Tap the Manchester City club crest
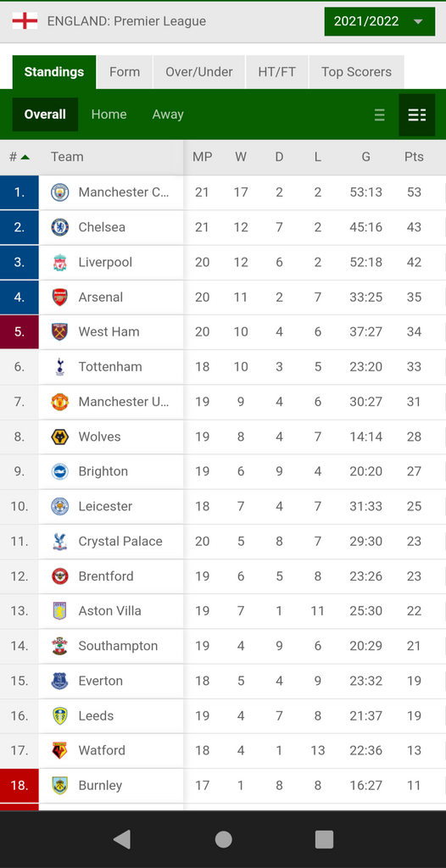Image resolution: width=446 pixels, height=868 pixels. [60, 192]
